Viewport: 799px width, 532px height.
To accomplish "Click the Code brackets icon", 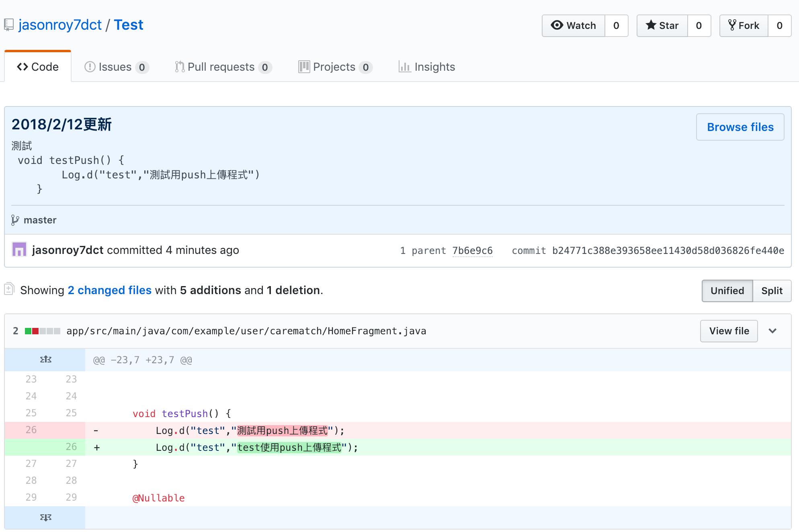I will click(23, 67).
